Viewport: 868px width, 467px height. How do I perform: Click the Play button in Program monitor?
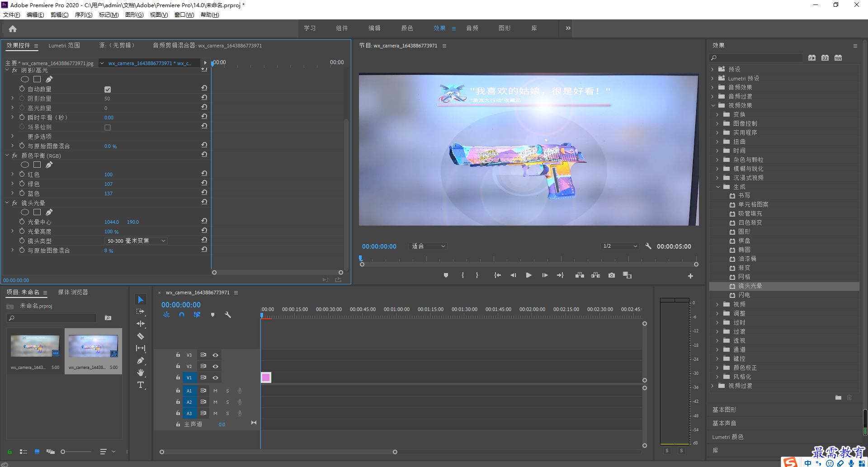coord(528,275)
